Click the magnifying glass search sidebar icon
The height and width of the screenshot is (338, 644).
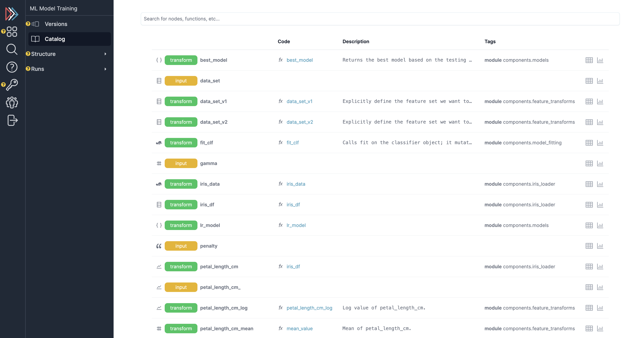pos(12,49)
